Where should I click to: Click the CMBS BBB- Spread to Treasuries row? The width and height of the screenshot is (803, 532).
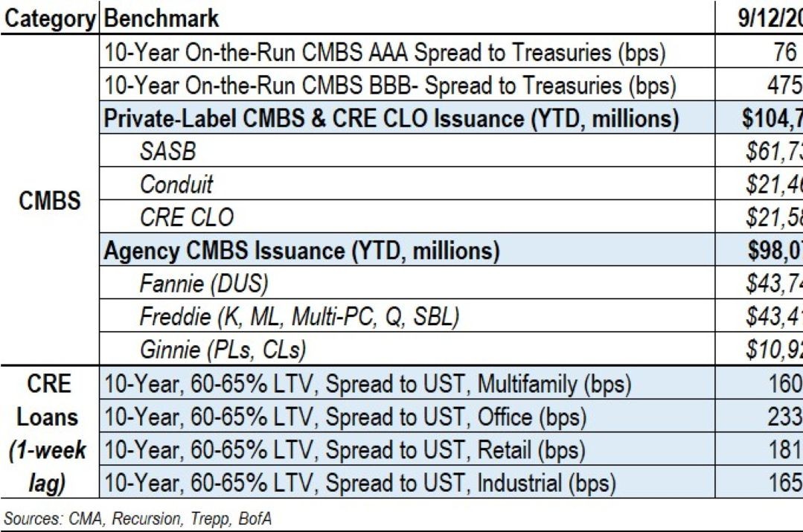(x=389, y=86)
